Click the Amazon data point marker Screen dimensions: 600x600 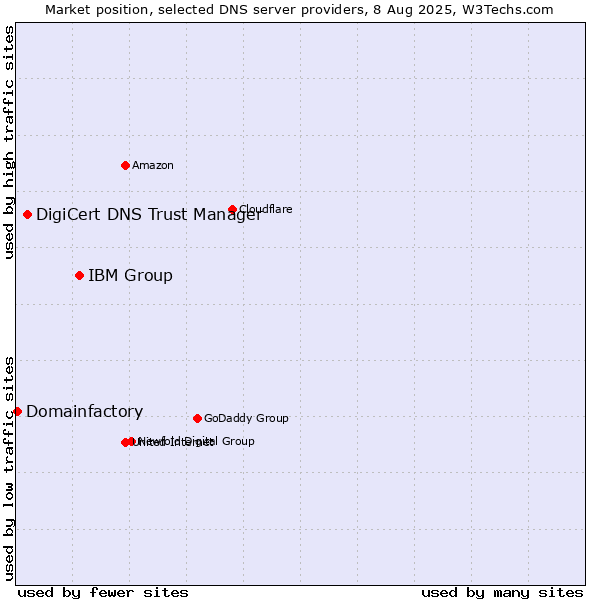pos(125,165)
